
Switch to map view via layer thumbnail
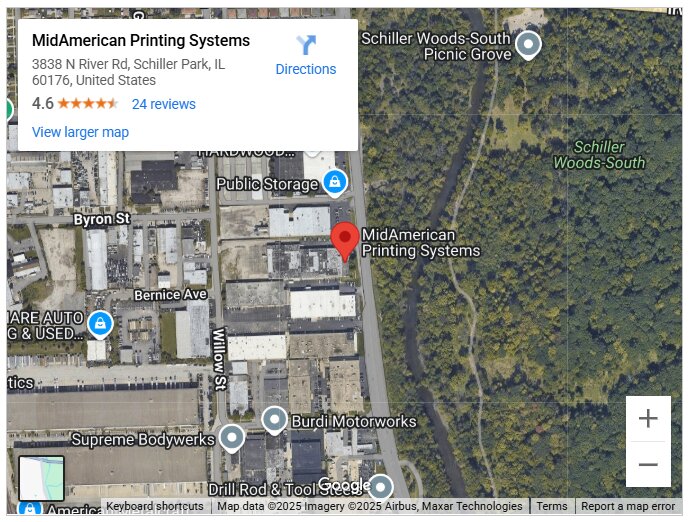42,479
